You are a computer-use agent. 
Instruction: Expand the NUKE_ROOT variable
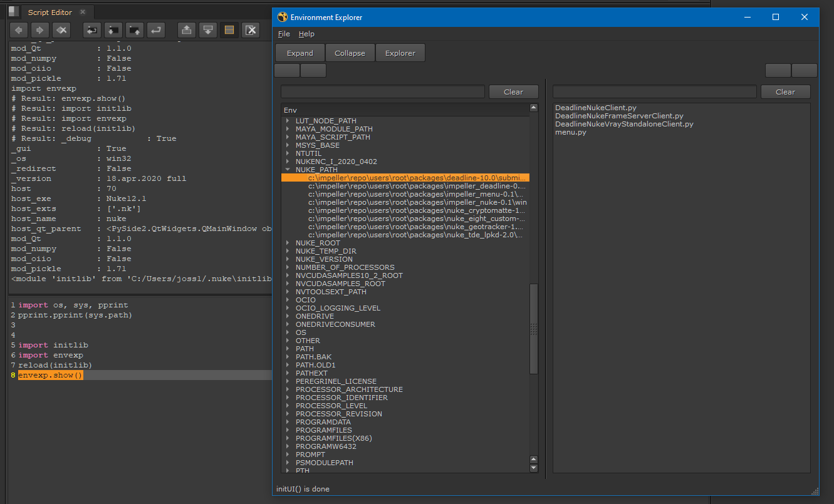288,243
